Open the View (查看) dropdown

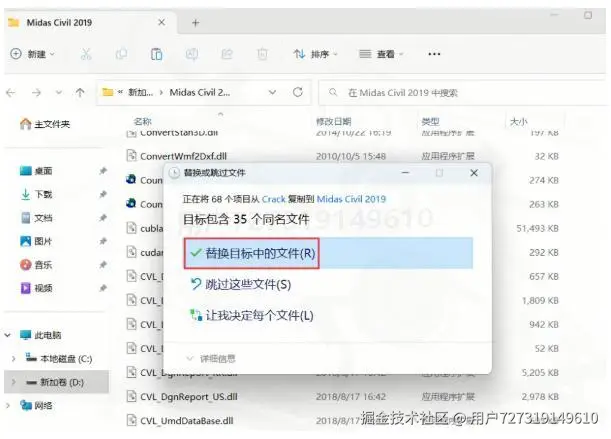coord(381,54)
